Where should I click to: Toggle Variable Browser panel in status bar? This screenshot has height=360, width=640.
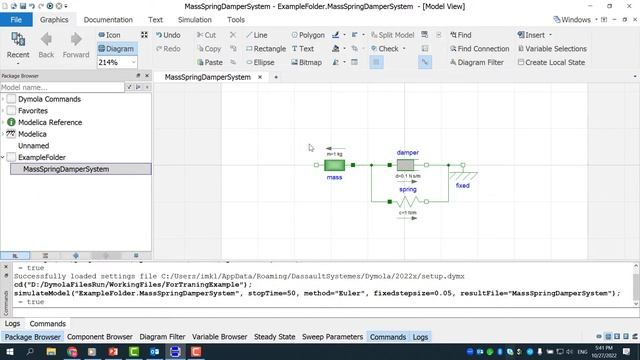pos(220,337)
